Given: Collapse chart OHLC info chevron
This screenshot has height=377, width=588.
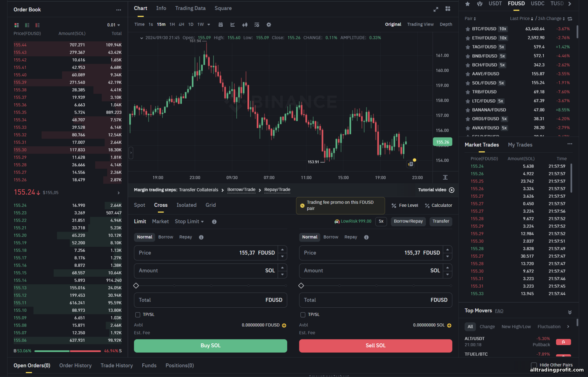Looking at the screenshot, I should pyautogui.click(x=142, y=38).
